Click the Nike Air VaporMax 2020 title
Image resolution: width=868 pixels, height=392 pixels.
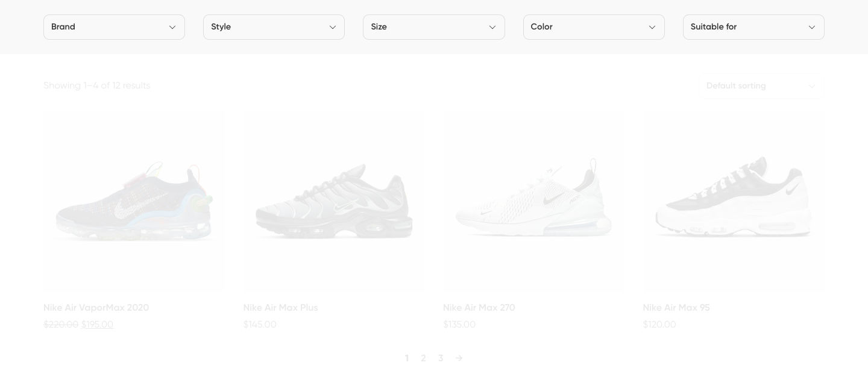point(96,308)
